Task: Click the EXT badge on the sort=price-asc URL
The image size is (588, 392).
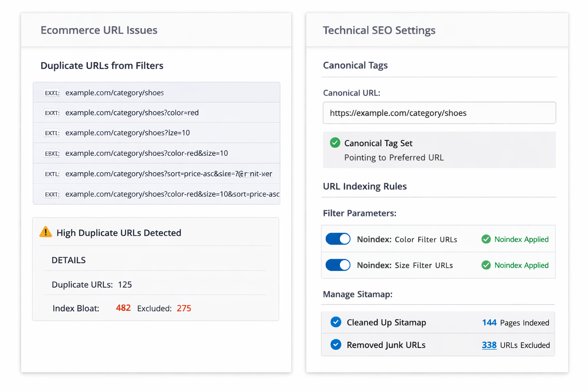Action: pyautogui.click(x=51, y=173)
